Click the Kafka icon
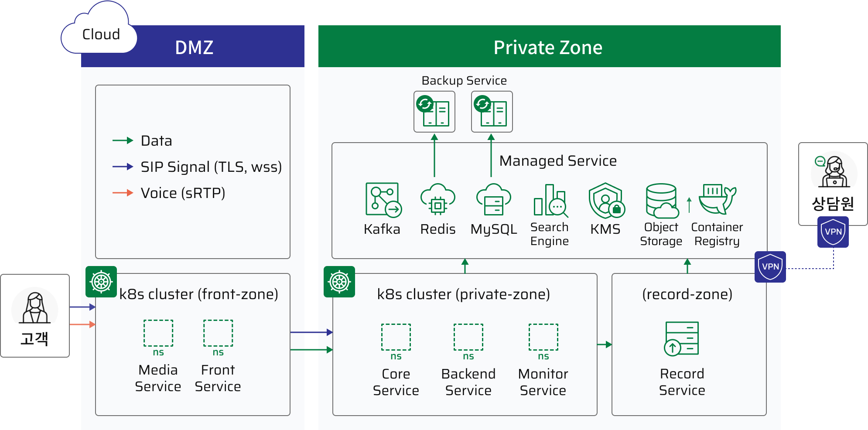The height and width of the screenshot is (430, 868). point(383,200)
